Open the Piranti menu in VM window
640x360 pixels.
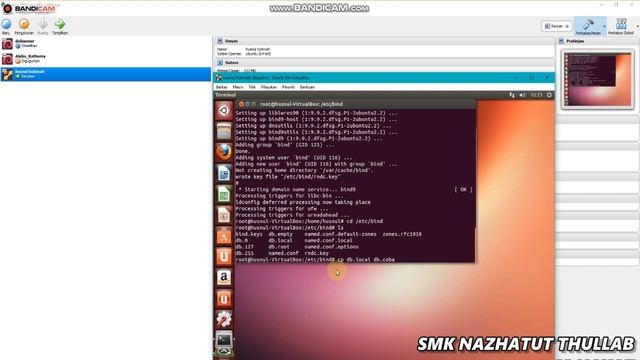[x=288, y=87]
